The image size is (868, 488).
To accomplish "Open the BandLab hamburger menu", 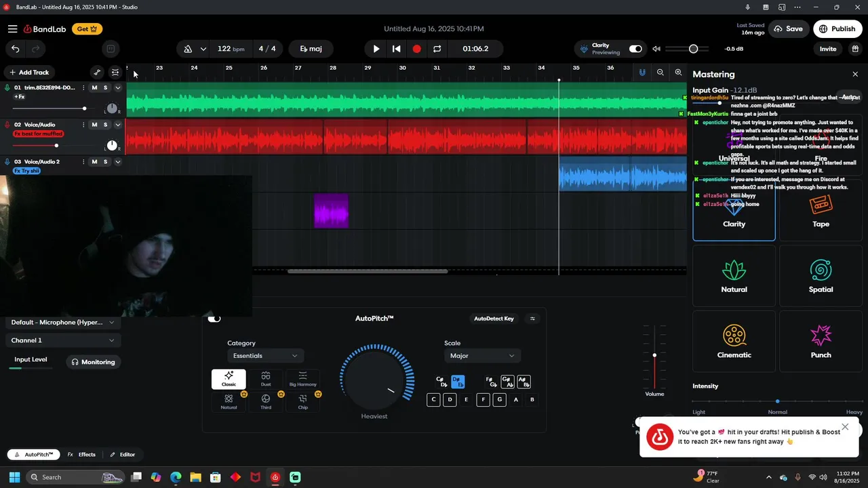I will (x=12, y=29).
